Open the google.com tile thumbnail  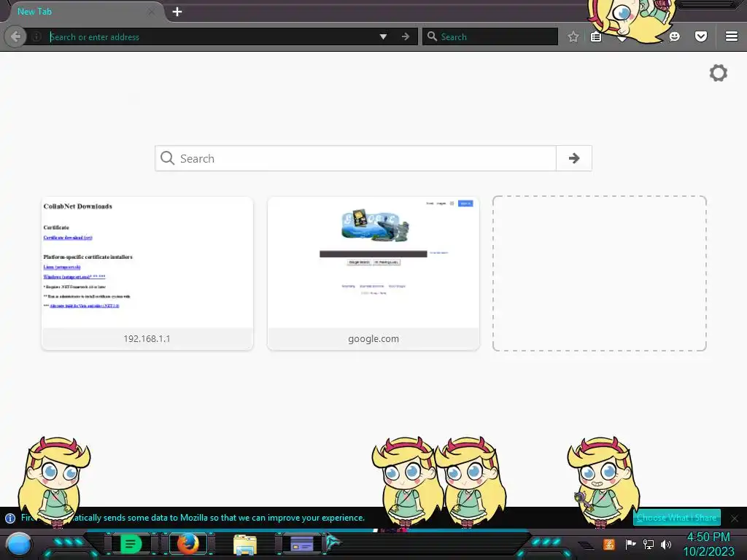coord(373,262)
